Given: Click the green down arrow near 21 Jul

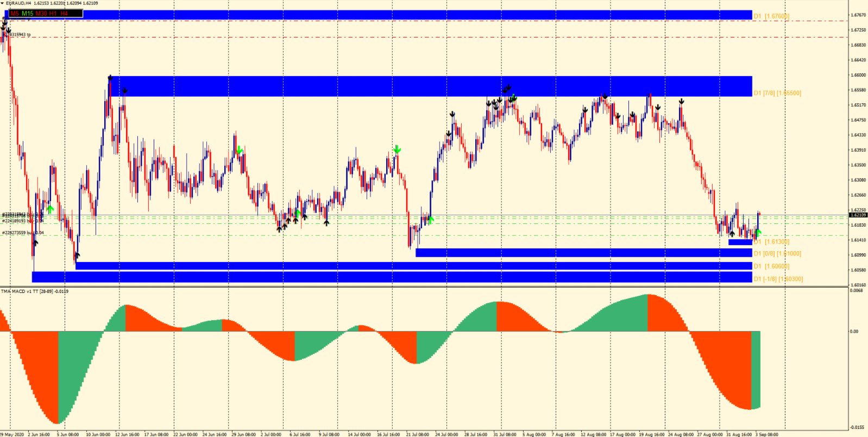Looking at the screenshot, I should (397, 149).
